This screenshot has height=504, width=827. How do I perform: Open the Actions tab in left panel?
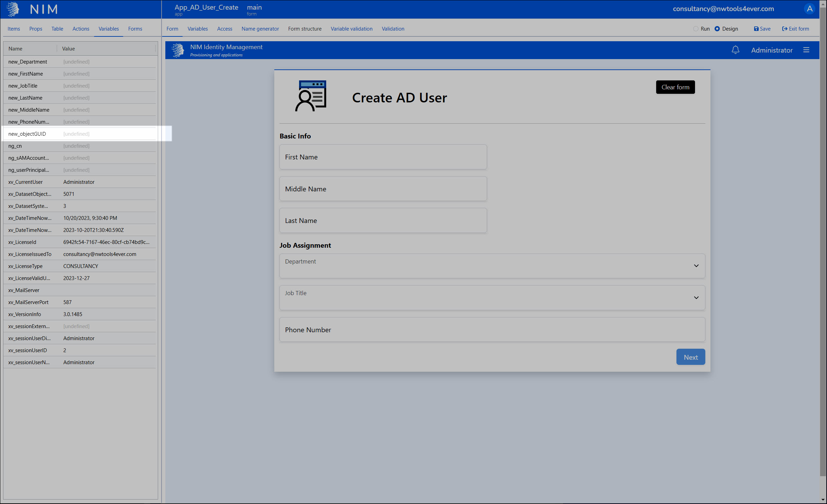point(81,29)
